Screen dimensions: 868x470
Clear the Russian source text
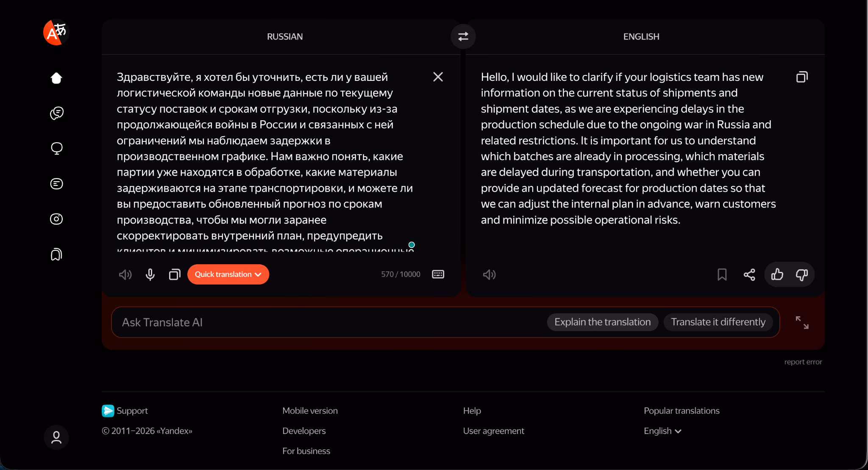click(x=438, y=77)
